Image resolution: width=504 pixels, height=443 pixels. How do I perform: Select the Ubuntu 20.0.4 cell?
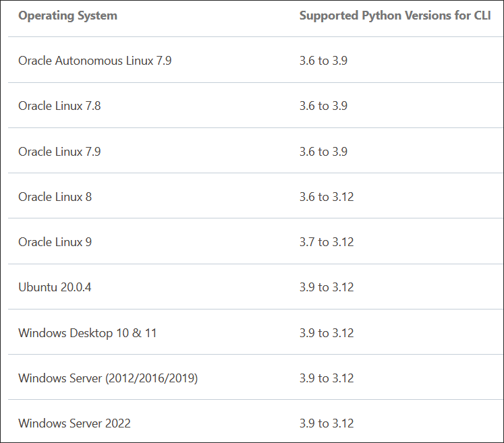(x=55, y=287)
